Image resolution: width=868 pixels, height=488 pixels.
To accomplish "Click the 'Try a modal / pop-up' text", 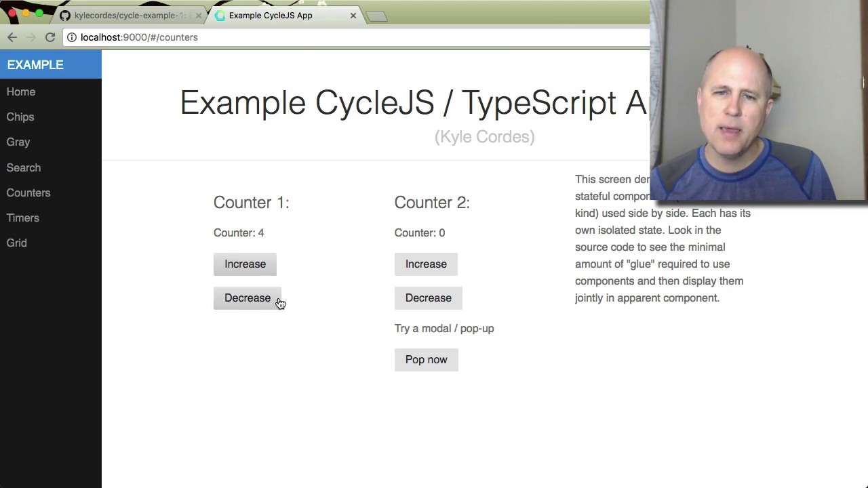I will point(444,328).
